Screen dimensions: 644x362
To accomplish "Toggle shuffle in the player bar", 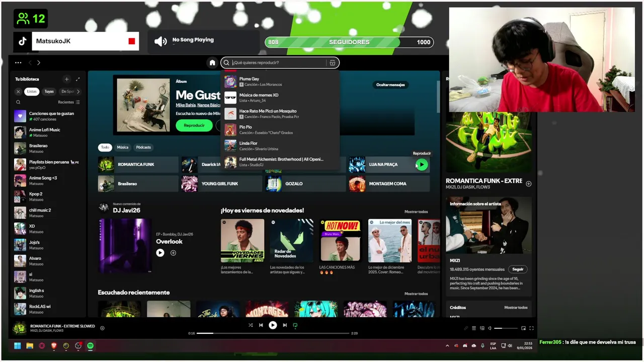I will 251,325.
